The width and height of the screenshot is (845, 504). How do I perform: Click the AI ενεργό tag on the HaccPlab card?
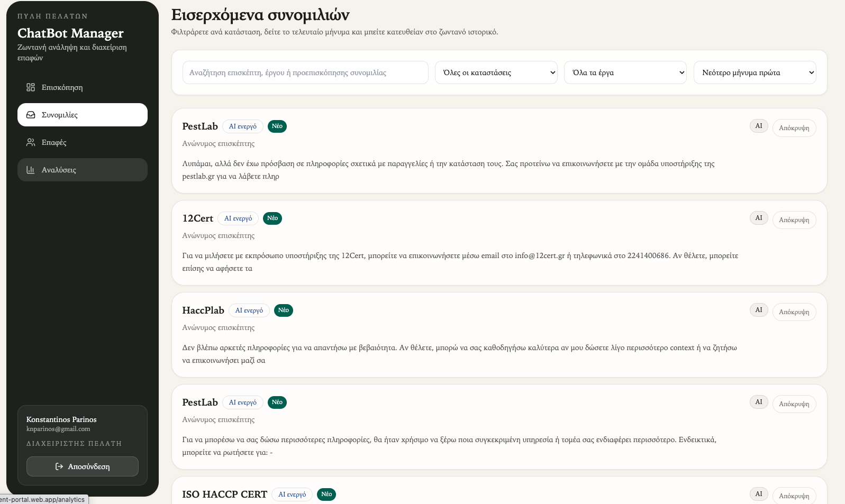coord(249,310)
